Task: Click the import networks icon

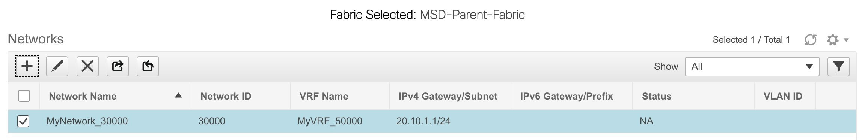Action: click(148, 66)
